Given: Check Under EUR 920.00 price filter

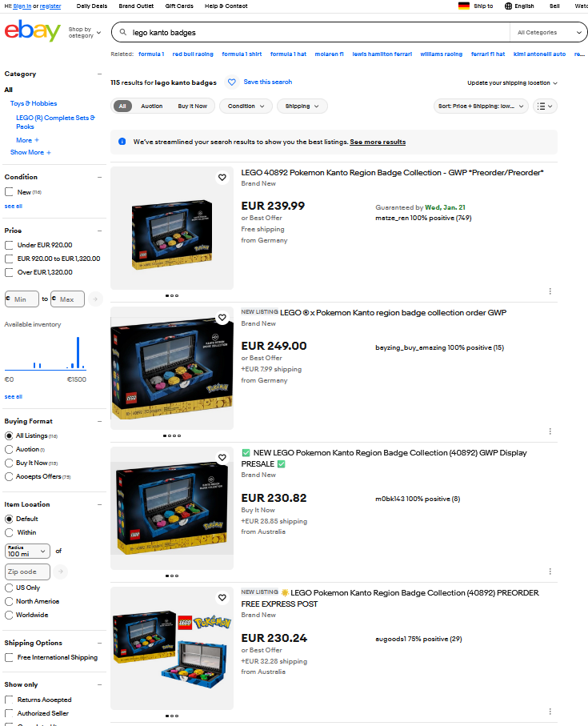Looking at the screenshot, I should pos(9,245).
